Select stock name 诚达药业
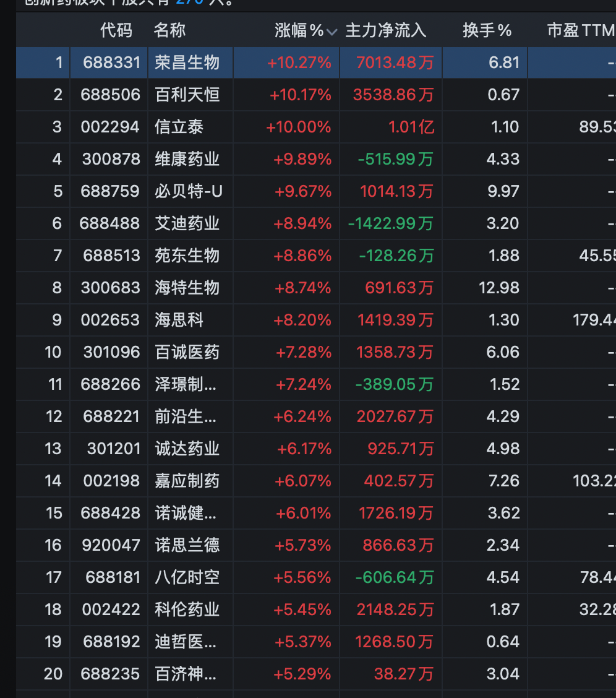Image resolution: width=616 pixels, height=698 pixels. point(187,449)
